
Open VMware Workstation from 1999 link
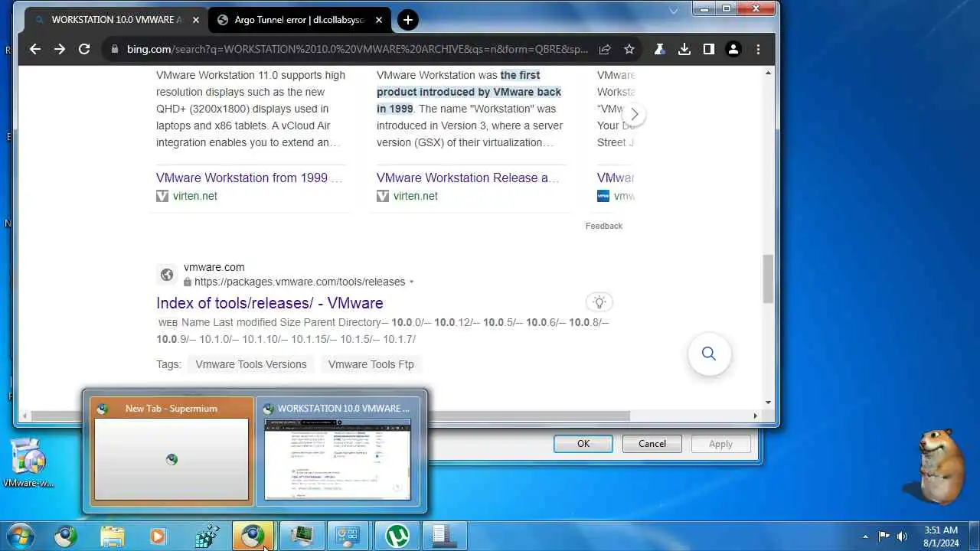250,178
